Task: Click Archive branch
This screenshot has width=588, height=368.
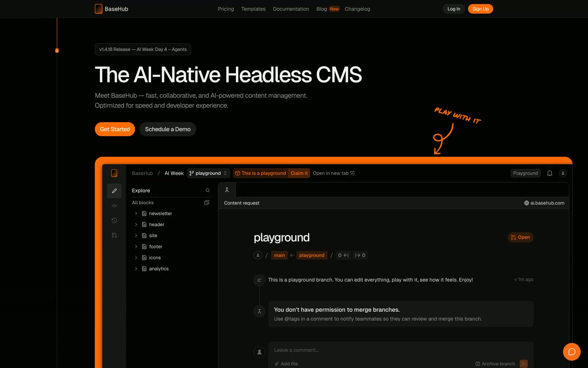Action: click(x=495, y=364)
